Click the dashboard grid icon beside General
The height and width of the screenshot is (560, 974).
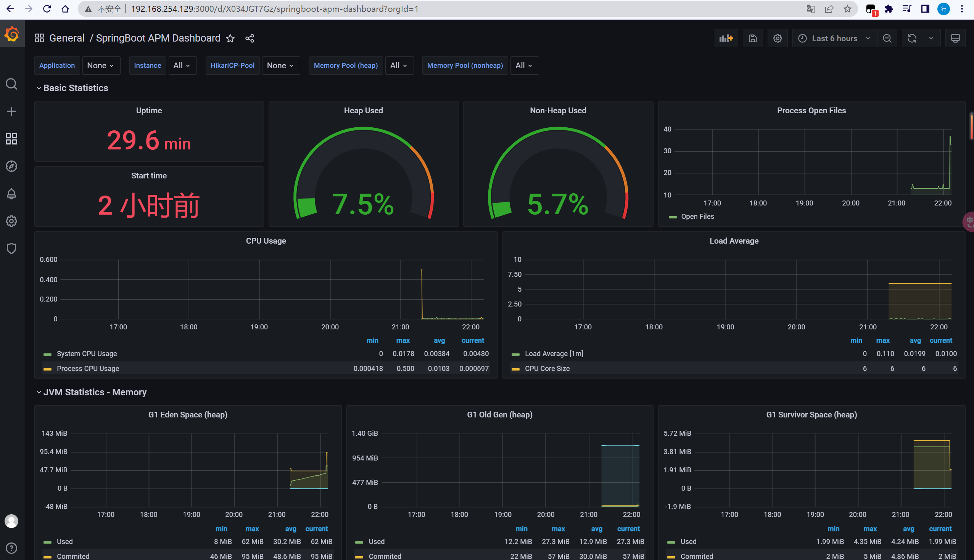click(39, 38)
